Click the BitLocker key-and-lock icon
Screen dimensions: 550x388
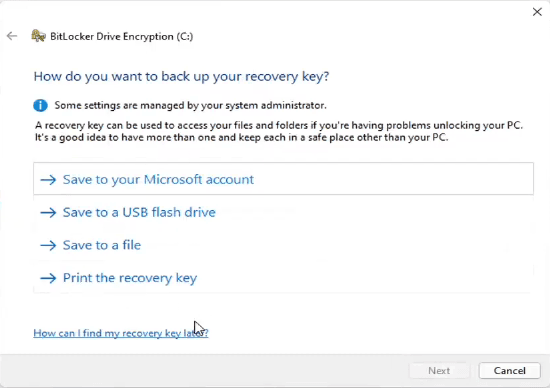tap(38, 36)
